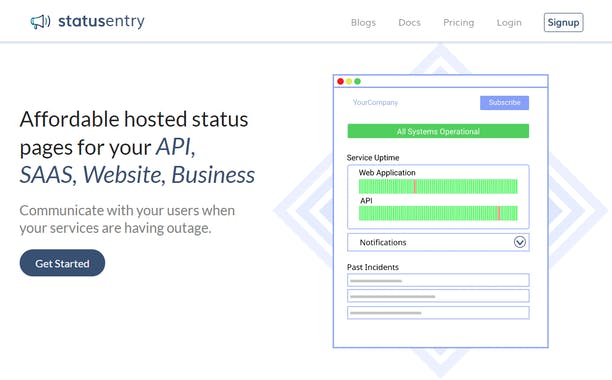Image resolution: width=612 pixels, height=380 pixels.
Task: View the Pricing page
Action: pyautogui.click(x=459, y=23)
